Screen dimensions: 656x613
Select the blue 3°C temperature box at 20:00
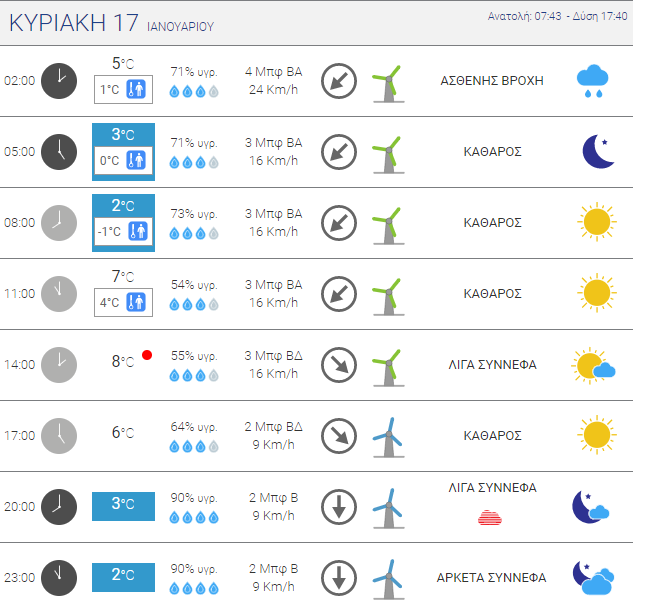[123, 506]
